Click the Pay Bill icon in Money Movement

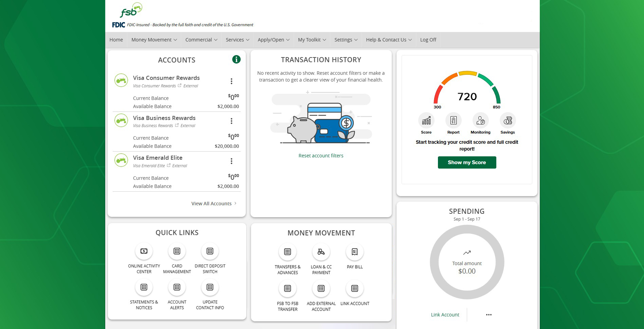[x=354, y=252]
